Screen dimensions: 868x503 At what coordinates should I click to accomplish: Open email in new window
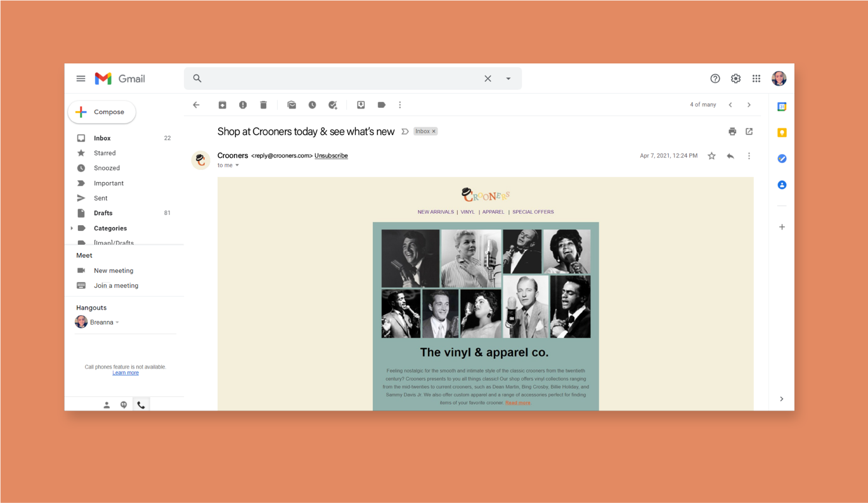[749, 131]
